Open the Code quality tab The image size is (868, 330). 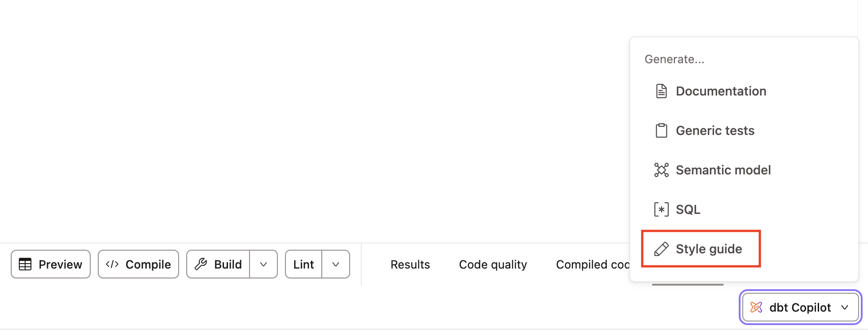492,264
